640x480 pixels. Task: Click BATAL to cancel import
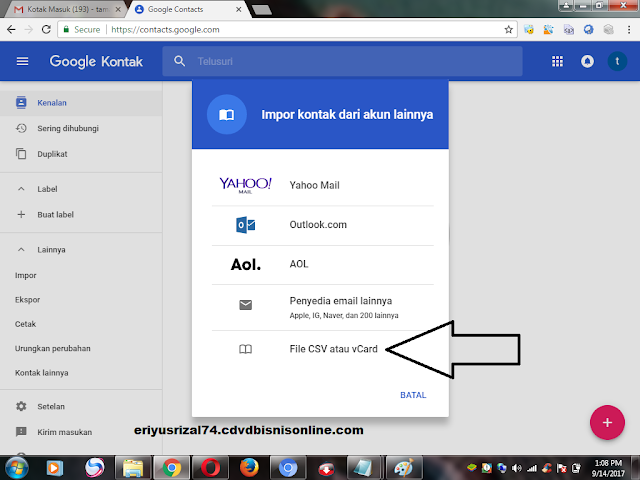(413, 395)
